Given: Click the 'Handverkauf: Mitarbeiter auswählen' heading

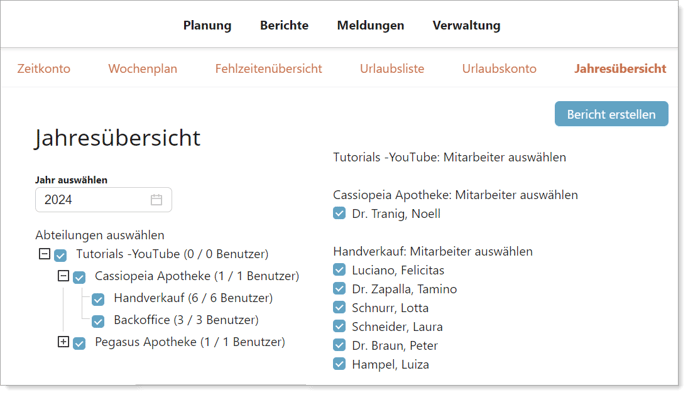Looking at the screenshot, I should pyautogui.click(x=433, y=251).
